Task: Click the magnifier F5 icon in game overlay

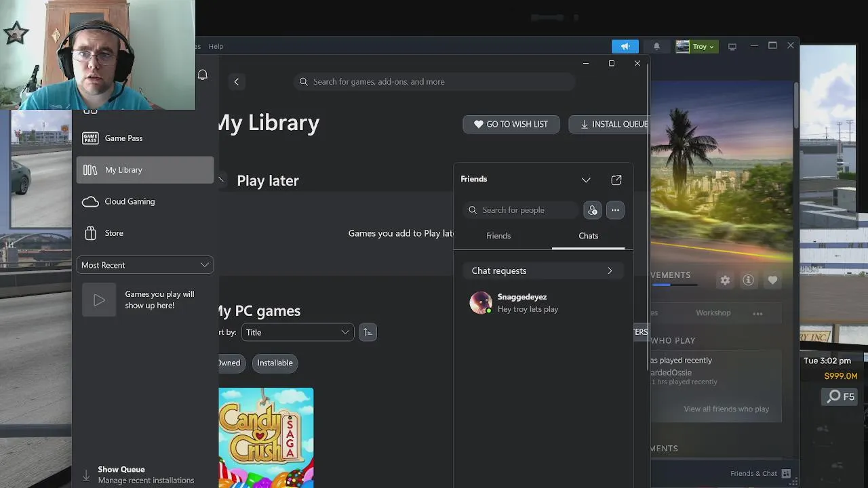Action: point(833,396)
